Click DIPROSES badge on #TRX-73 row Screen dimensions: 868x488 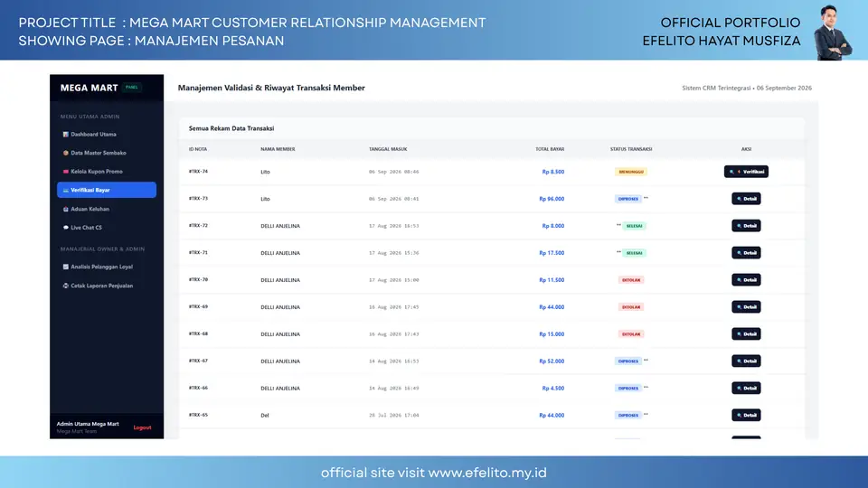click(627, 199)
